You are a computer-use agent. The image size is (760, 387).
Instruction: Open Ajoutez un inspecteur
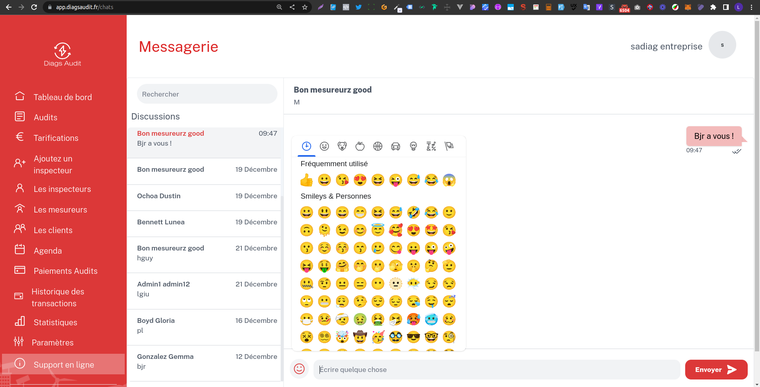53,164
